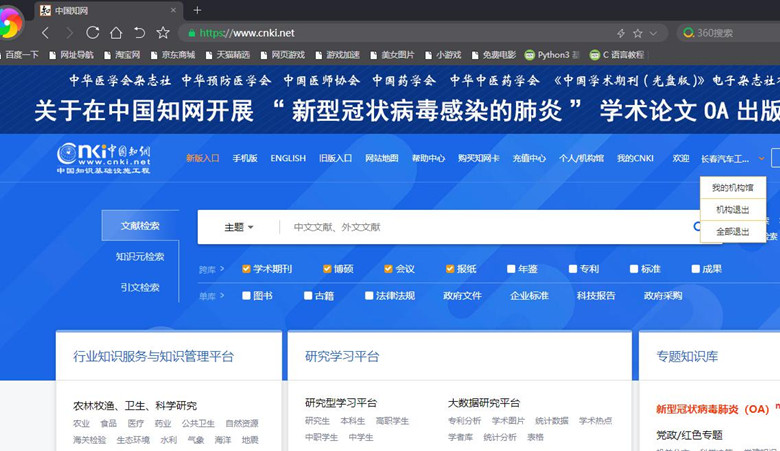This screenshot has width=780, height=451.
Task: Open 充值中心 link
Action: click(x=529, y=158)
